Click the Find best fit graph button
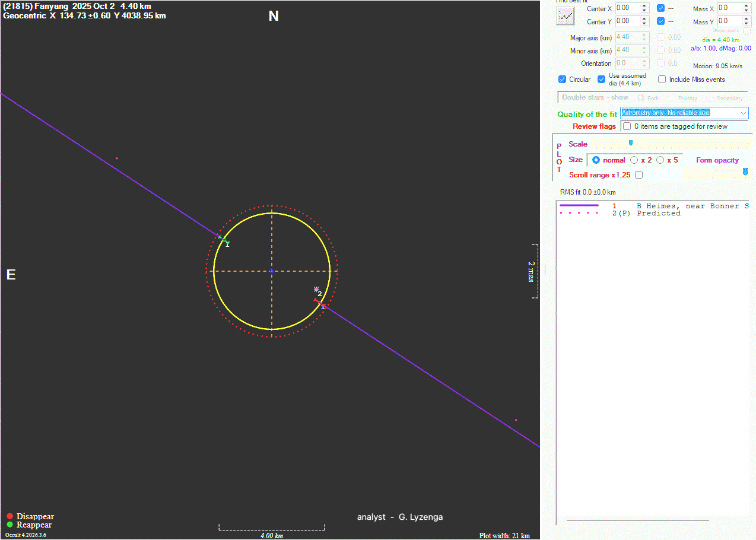 566,16
